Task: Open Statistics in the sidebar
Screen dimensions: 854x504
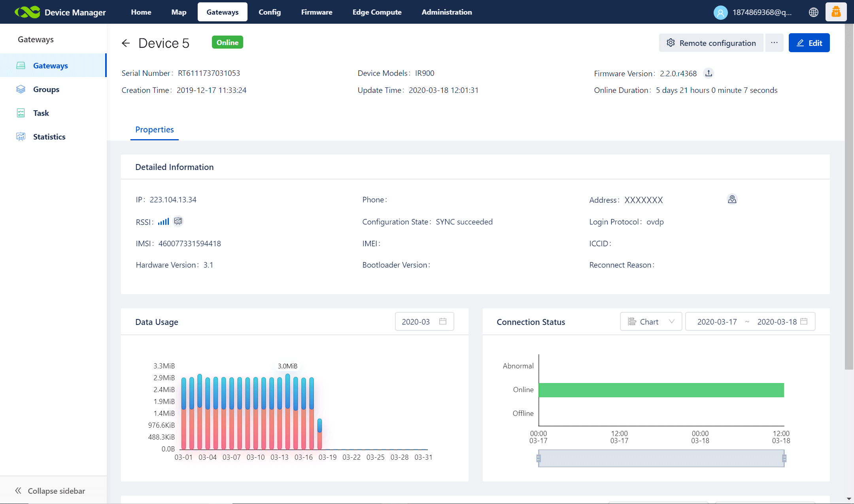Action: click(49, 137)
